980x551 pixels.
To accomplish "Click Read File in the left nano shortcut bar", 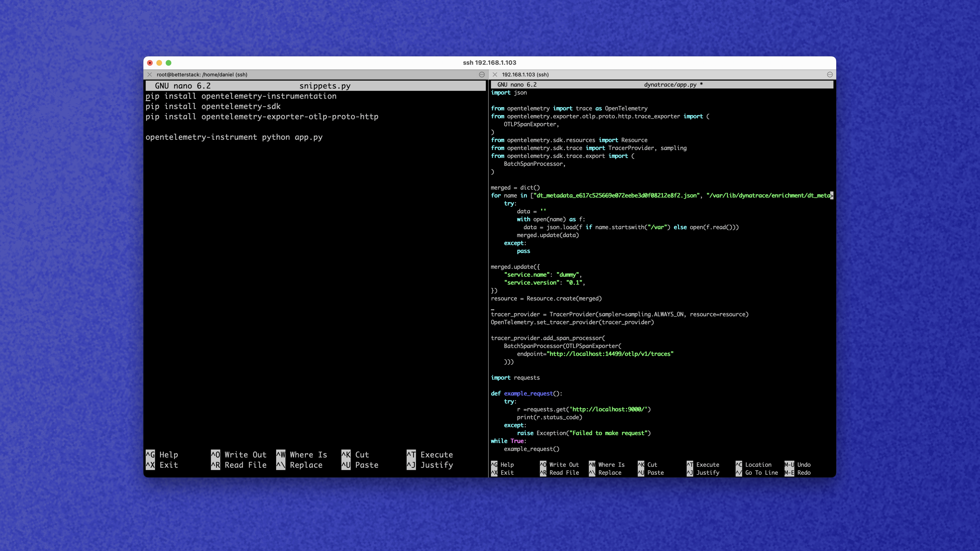I will coord(245,465).
